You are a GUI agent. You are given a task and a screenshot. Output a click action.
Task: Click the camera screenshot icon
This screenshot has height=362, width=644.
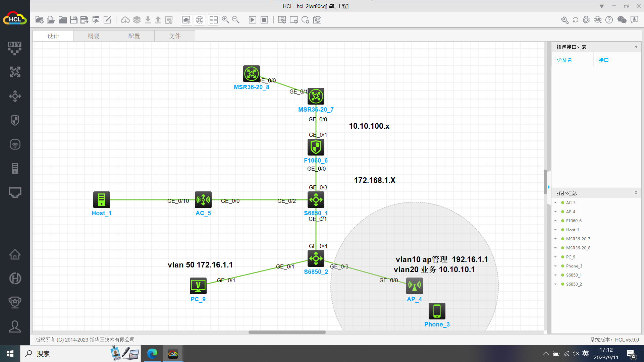pyautogui.click(x=317, y=20)
